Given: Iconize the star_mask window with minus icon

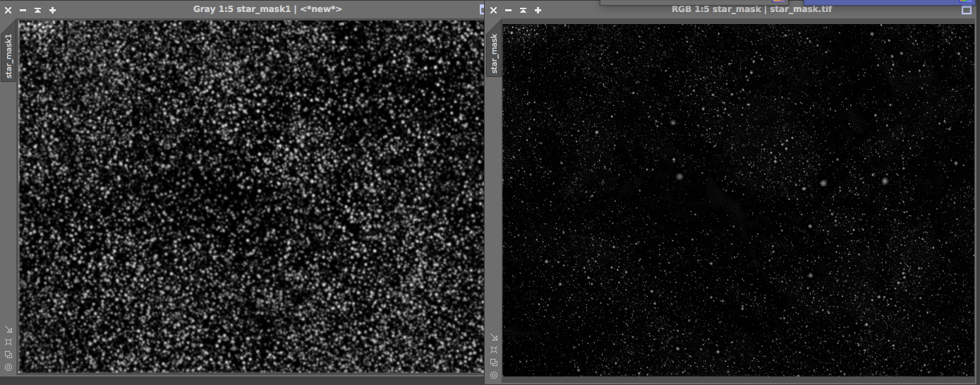Looking at the screenshot, I should click(508, 11).
